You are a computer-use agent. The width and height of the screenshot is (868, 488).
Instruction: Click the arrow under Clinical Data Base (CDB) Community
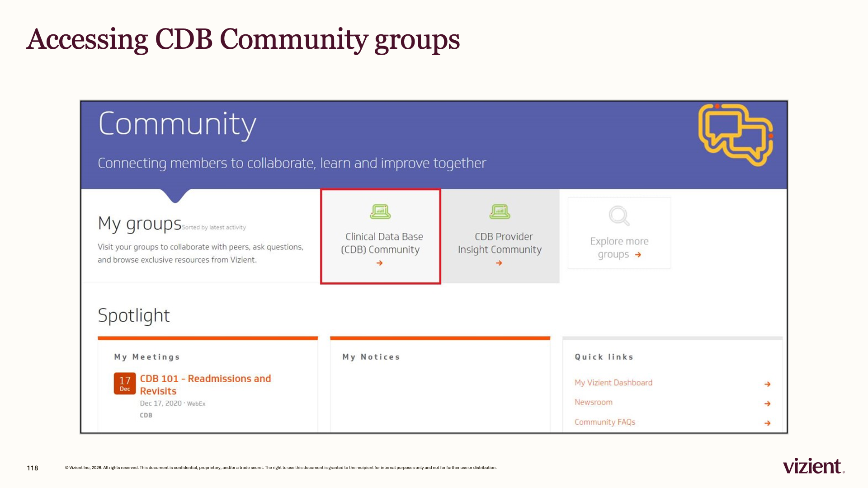pyautogui.click(x=379, y=263)
